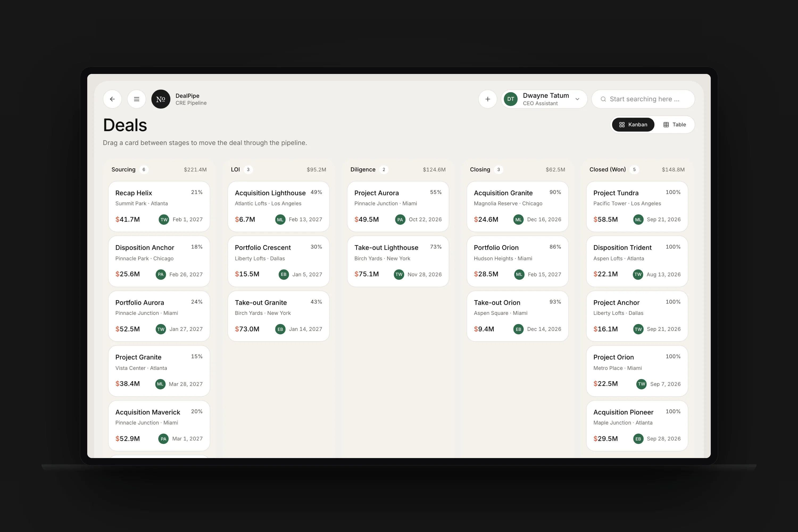Screen dimensions: 798x532
Task: Click Project Tundra title
Action: (616, 193)
